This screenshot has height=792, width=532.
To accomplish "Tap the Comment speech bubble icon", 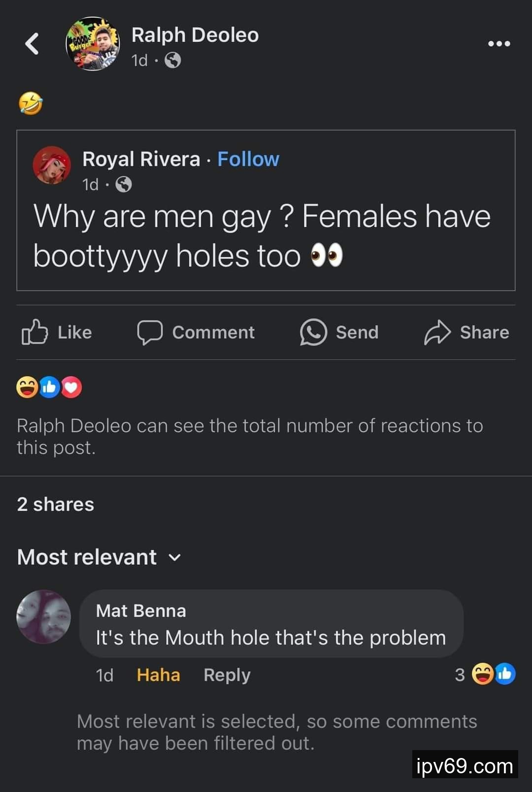I will coord(150,332).
